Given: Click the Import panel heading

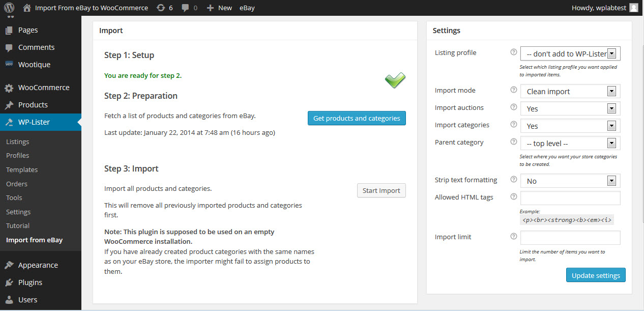Looking at the screenshot, I should [111, 31].
